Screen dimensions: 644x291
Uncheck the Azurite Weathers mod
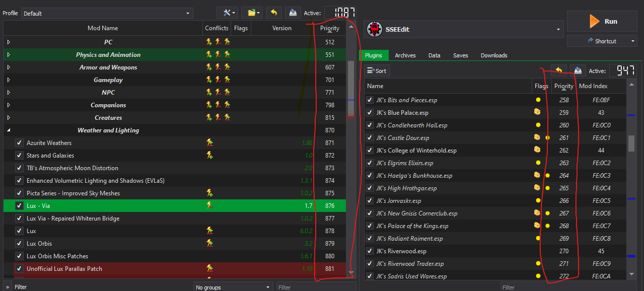19,143
